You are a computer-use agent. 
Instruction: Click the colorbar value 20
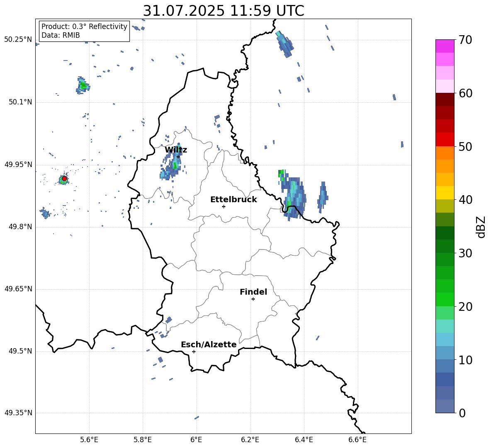(465, 306)
